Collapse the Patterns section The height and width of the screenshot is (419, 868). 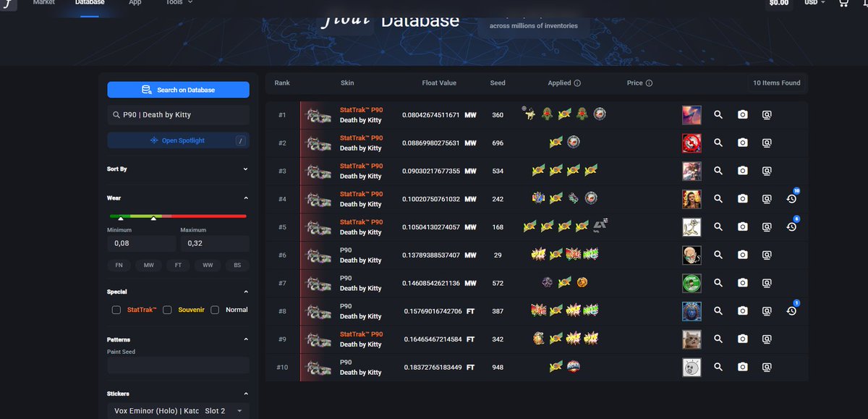tap(245, 339)
